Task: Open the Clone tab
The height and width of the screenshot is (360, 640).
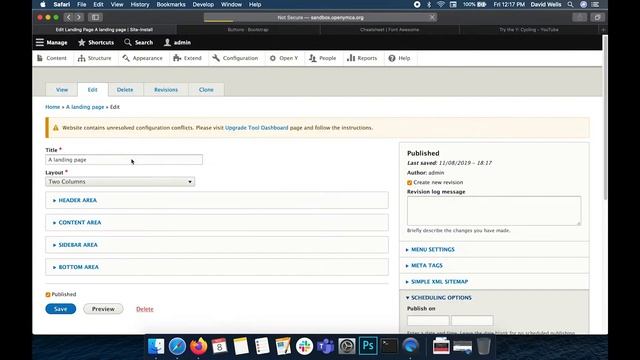Action: pos(206,89)
